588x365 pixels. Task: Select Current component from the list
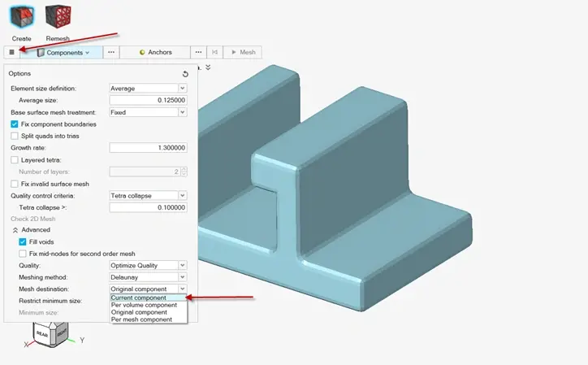click(139, 298)
